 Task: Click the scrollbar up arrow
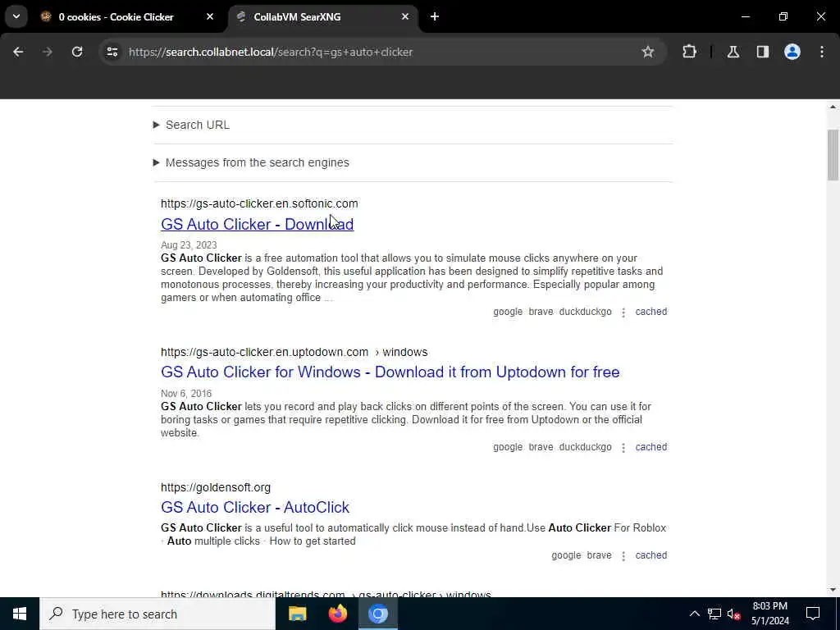[x=833, y=107]
